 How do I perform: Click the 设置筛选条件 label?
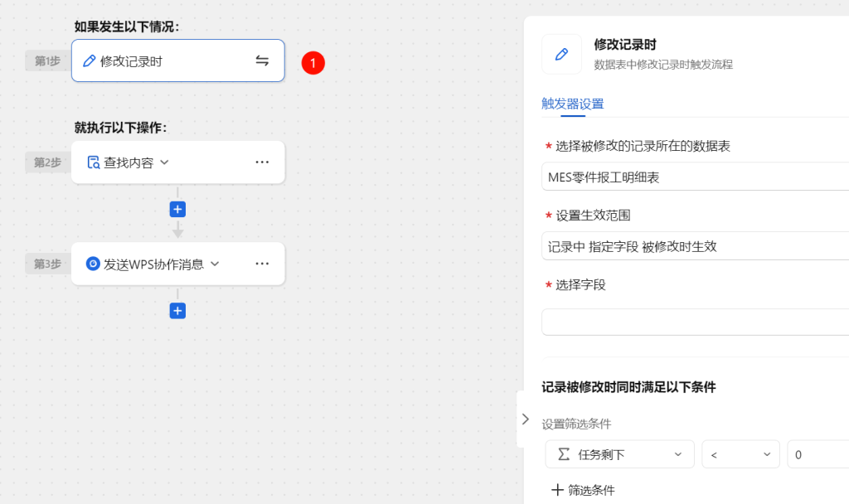click(577, 424)
